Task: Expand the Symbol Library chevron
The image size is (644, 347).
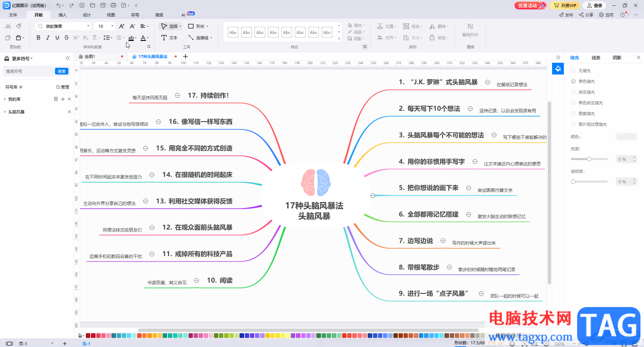Action: pyautogui.click(x=21, y=87)
